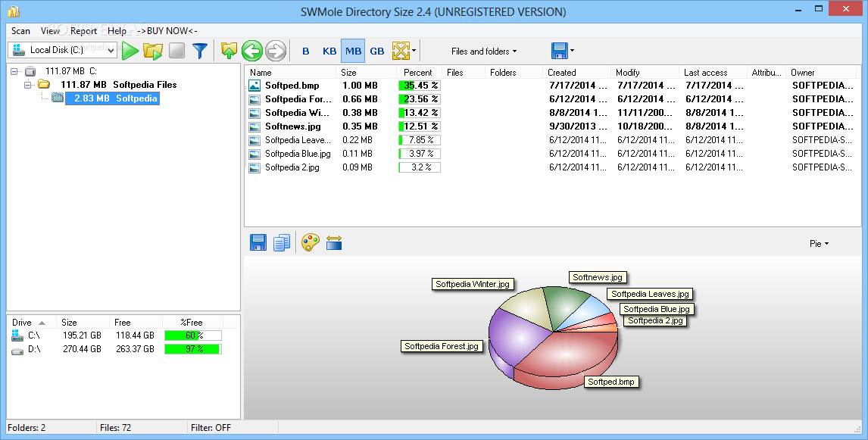Sort file list by Percent column
This screenshot has height=440, width=868.
pos(419,73)
